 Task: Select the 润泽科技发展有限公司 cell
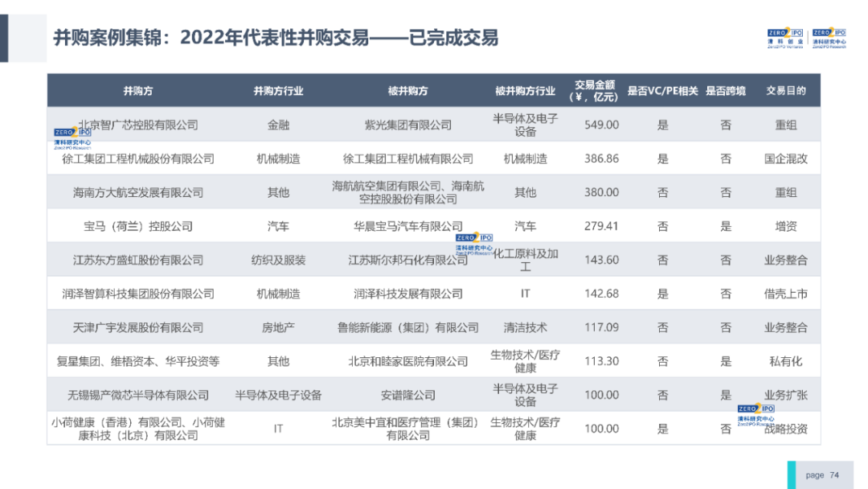(x=408, y=294)
